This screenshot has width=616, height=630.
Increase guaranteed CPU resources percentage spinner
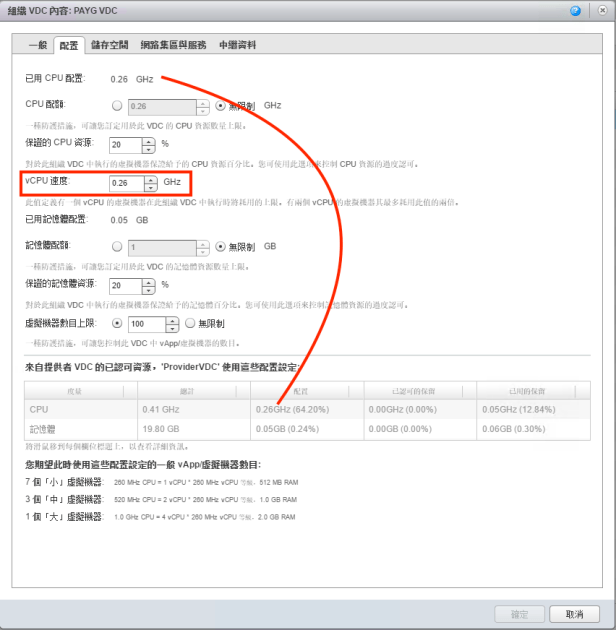coord(151,141)
